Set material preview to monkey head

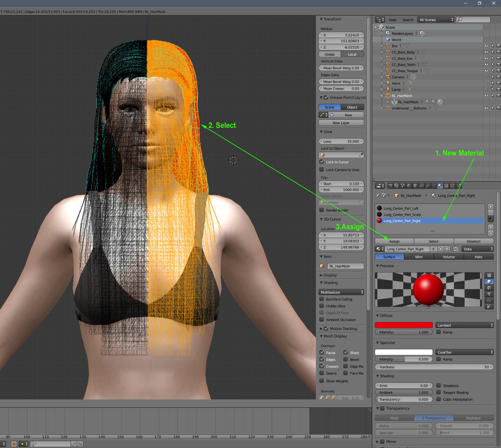pos(489,294)
